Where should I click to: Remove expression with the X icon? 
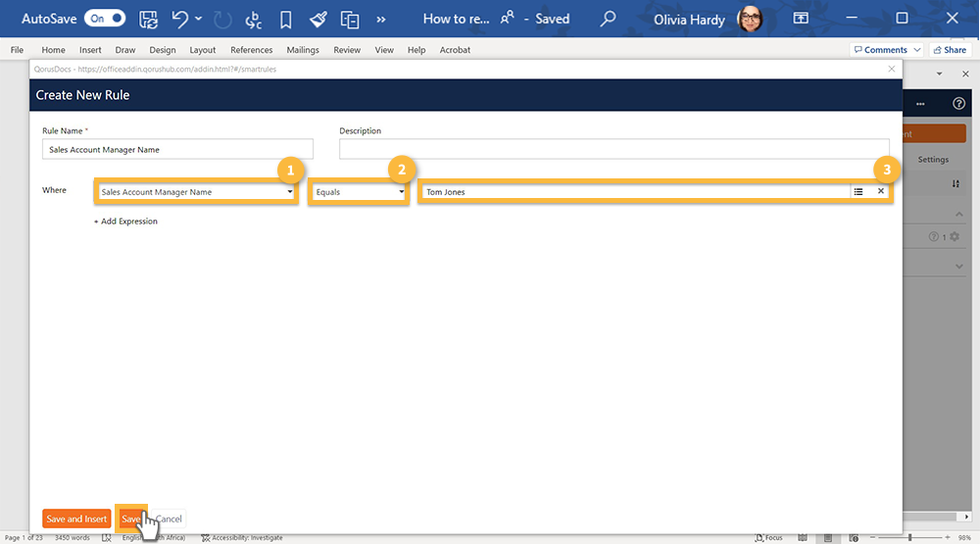click(x=880, y=192)
